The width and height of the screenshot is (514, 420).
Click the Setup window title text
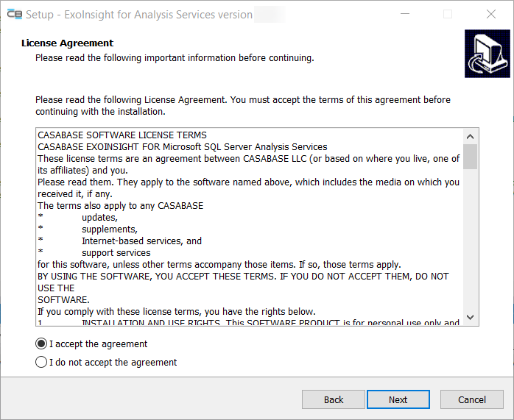click(x=139, y=15)
